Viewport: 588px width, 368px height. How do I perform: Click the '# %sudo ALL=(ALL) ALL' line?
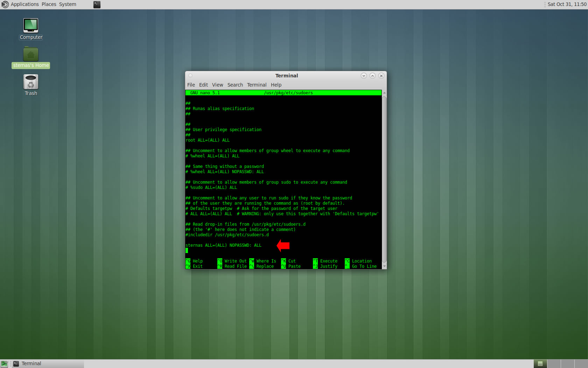211,188
